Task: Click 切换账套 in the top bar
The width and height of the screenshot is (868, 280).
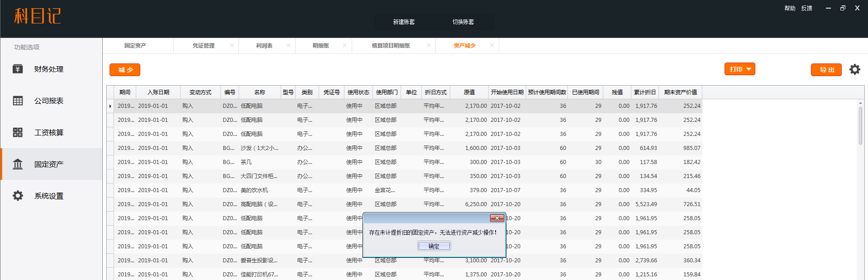Action: coord(463,22)
